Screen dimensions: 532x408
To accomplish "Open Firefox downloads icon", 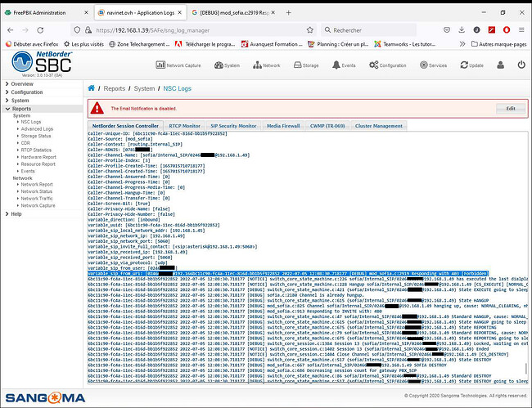I will coord(462,29).
